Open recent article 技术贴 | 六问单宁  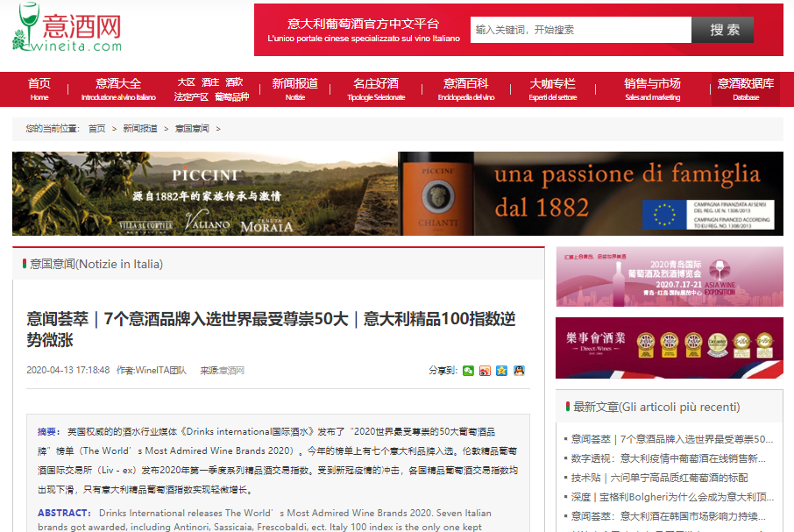(x=659, y=478)
